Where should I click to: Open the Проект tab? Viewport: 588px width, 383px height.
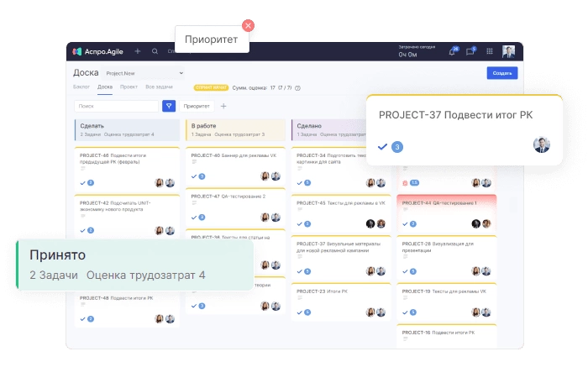[x=129, y=87]
